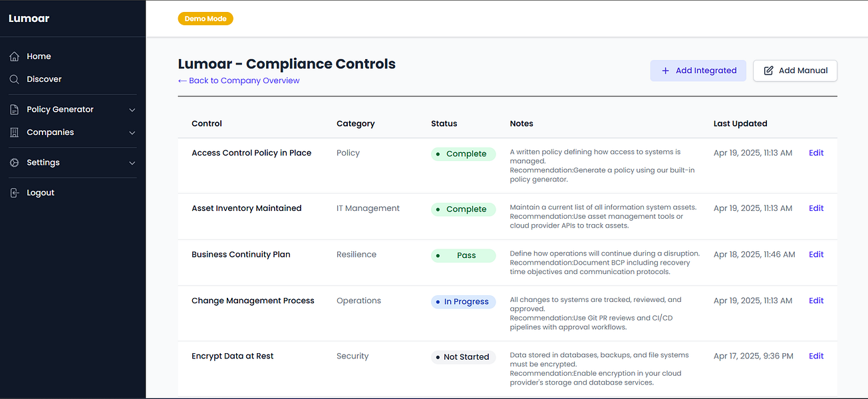Image resolution: width=868 pixels, height=399 pixels.
Task: Click the Companies building icon
Action: [15, 132]
